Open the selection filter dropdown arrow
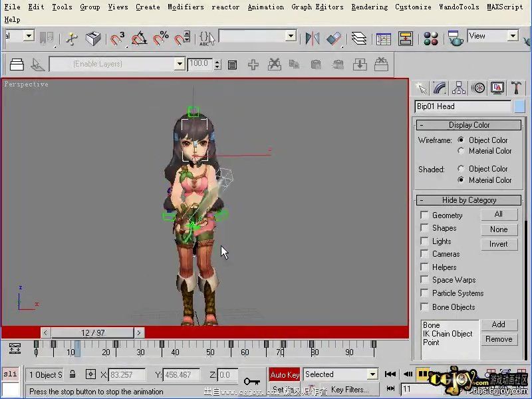The width and height of the screenshot is (532, 399). [x=29, y=35]
